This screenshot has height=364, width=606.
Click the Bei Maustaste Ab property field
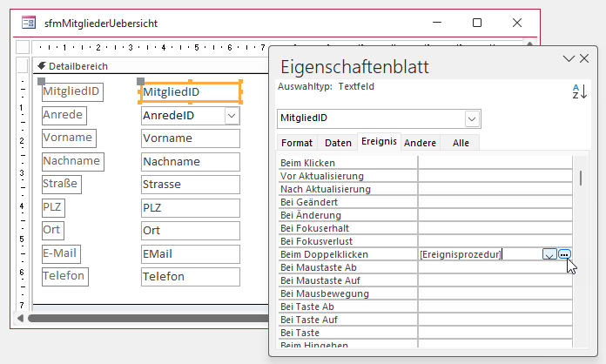tap(495, 267)
